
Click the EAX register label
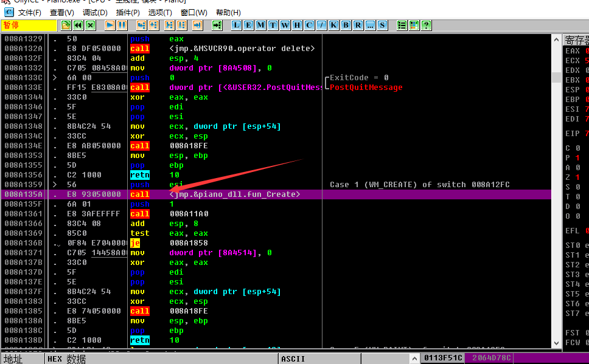click(573, 50)
